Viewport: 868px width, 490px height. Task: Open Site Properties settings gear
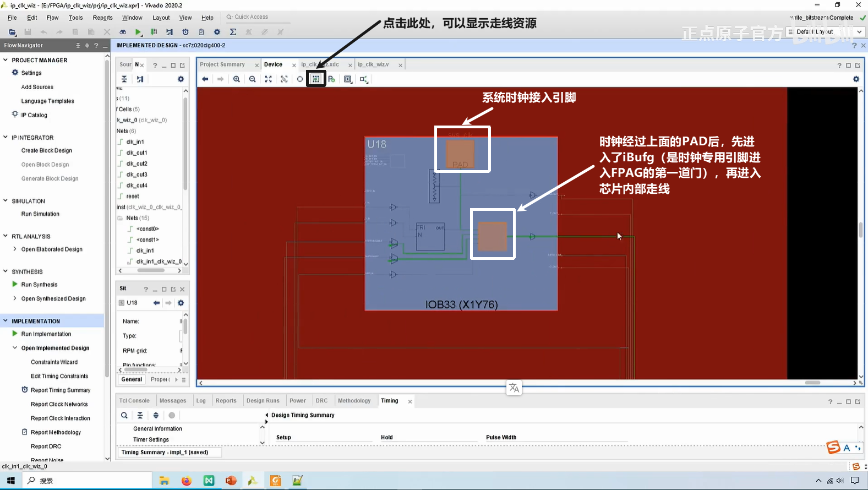coord(181,303)
